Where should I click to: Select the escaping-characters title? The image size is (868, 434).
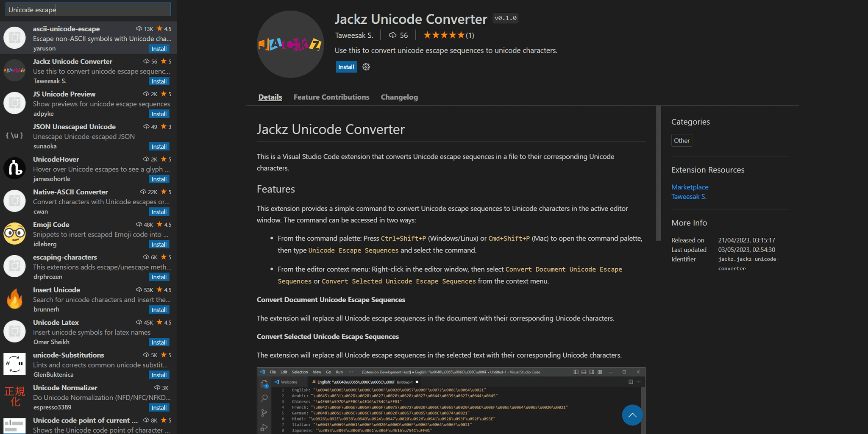pyautogui.click(x=65, y=257)
